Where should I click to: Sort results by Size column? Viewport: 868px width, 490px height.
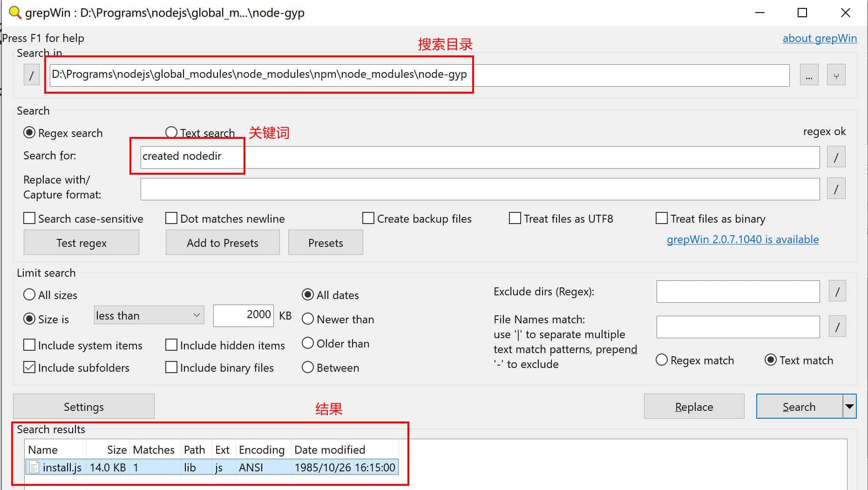(108, 449)
